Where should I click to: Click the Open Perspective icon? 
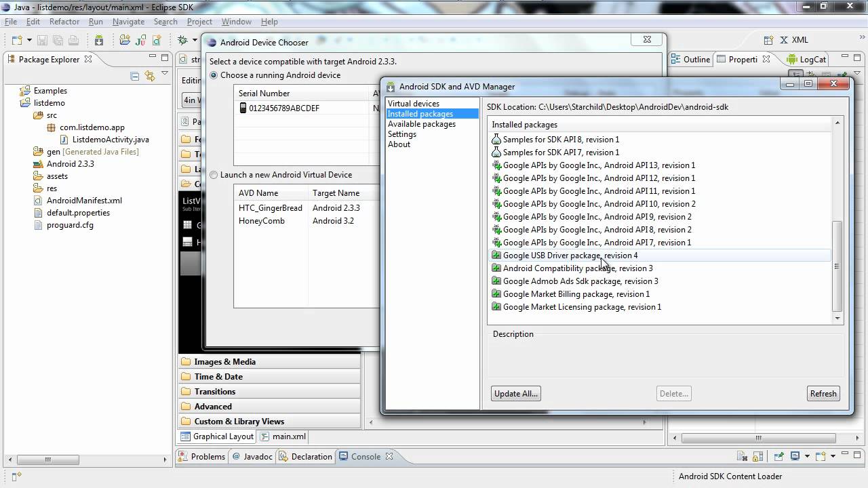(768, 40)
